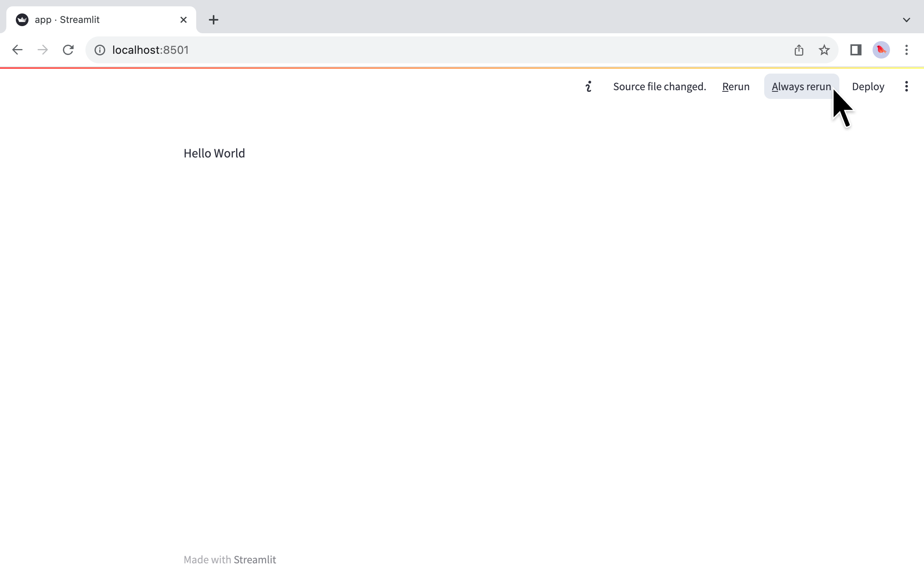Click the Rerun button to refresh app
The image size is (924, 576).
pos(736,86)
